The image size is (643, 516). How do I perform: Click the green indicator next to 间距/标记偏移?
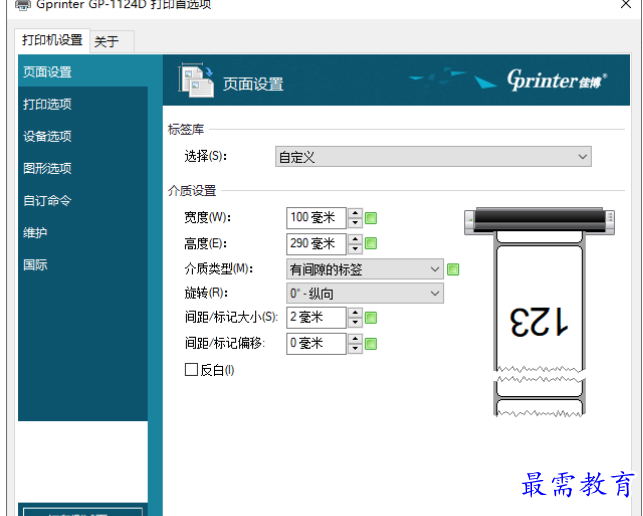coord(371,344)
